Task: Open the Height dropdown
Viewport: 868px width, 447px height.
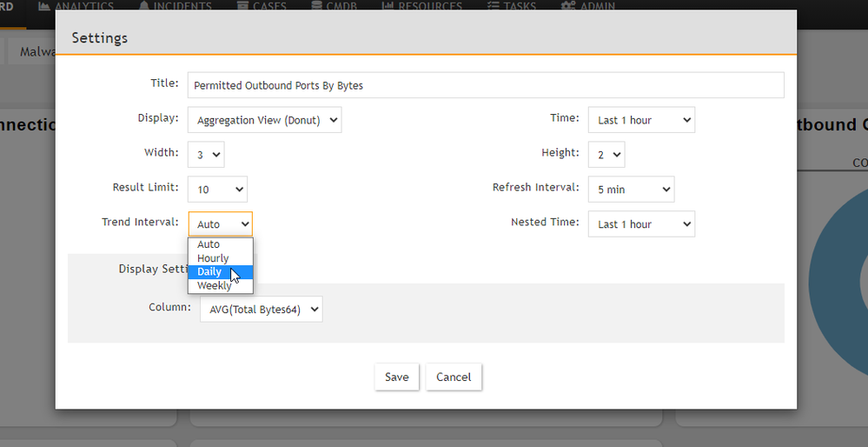Action: click(606, 155)
